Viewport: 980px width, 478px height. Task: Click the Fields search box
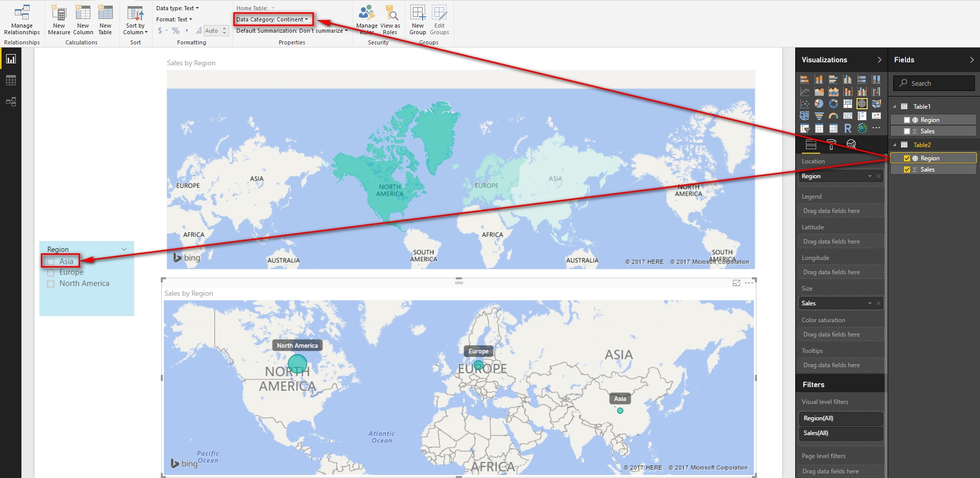pyautogui.click(x=934, y=83)
